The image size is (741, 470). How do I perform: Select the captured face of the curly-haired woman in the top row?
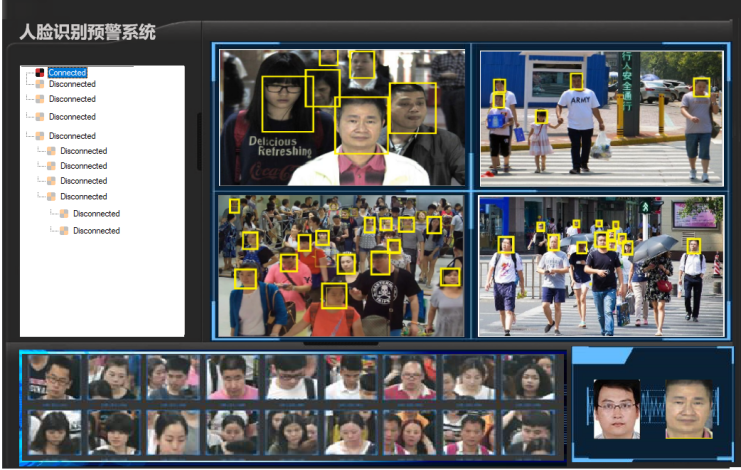[x=528, y=378]
